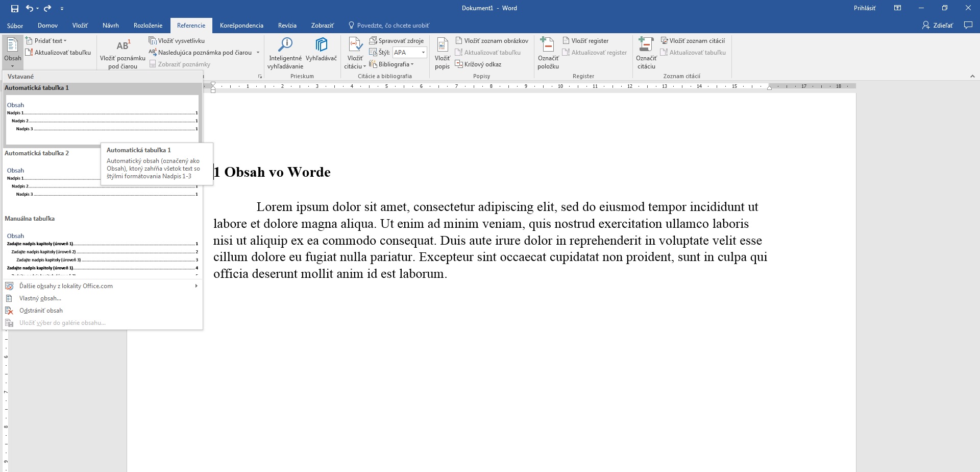The width and height of the screenshot is (980, 472).
Task: Click inside the Lorem ipsum paragraph
Action: pyautogui.click(x=490, y=240)
